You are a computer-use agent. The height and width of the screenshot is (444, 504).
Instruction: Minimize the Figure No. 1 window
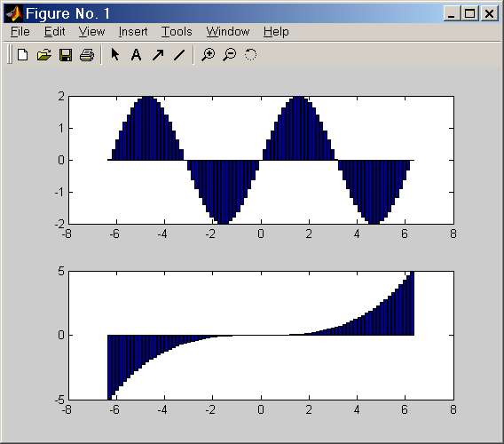[x=452, y=13]
